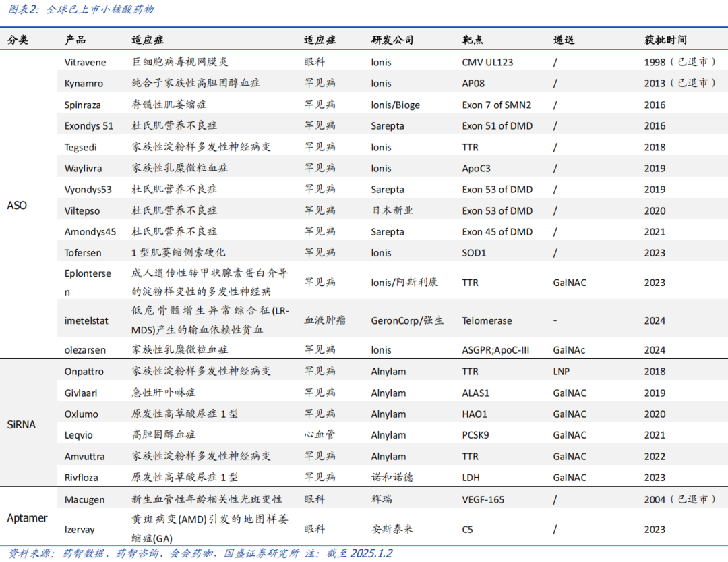Select target cell VEGF-165

pyautogui.click(x=483, y=500)
